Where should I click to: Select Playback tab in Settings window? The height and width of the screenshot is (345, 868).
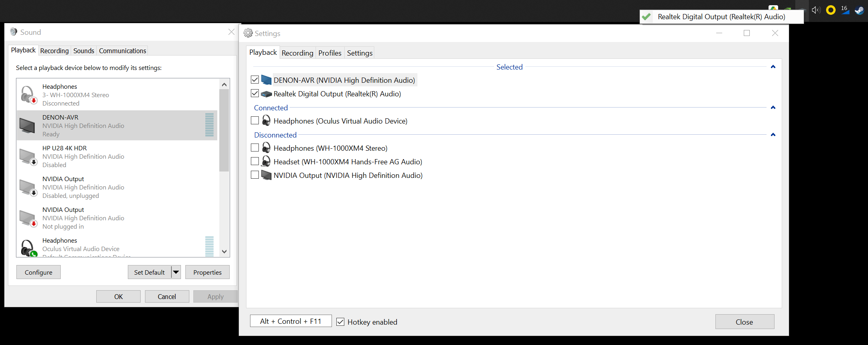[263, 52]
